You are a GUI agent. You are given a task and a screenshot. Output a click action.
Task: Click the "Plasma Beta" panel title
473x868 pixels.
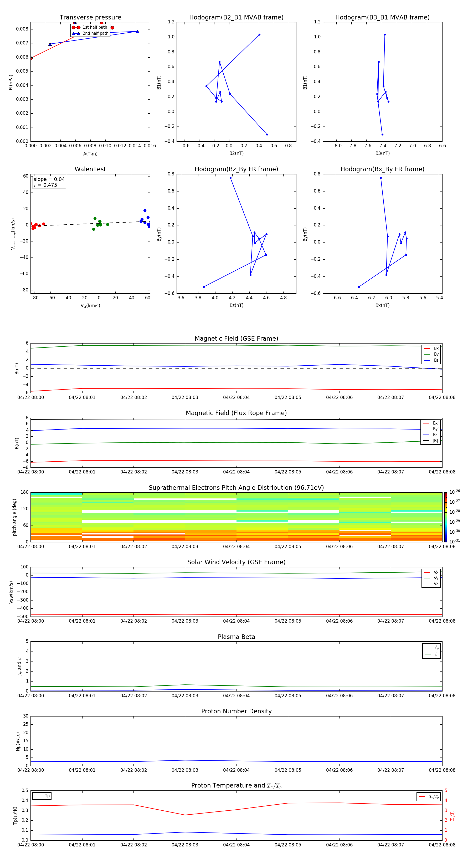[236, 637]
